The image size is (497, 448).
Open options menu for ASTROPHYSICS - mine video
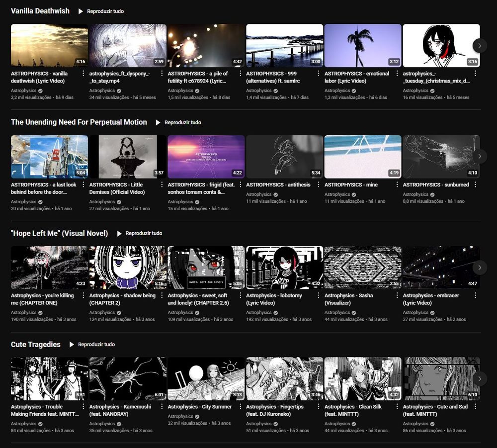coord(397,184)
